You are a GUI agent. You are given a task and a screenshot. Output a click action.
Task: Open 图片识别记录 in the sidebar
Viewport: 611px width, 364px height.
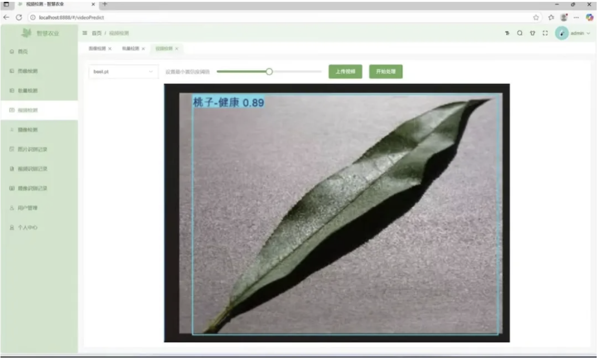(x=39, y=149)
